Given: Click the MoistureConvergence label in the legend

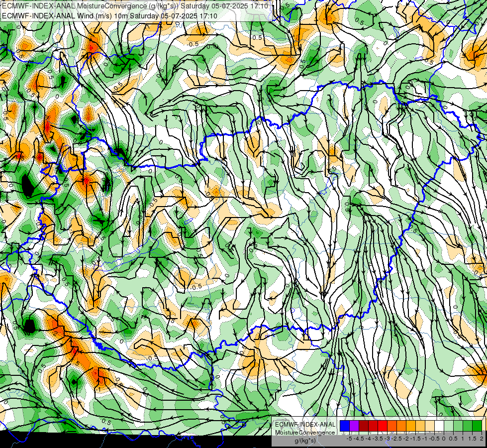Looking at the screenshot, I should pyautogui.click(x=305, y=433).
